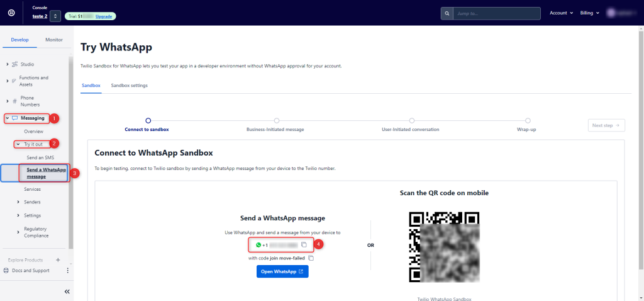
Task: Copy the sandbox phone number
Action: [x=304, y=245]
